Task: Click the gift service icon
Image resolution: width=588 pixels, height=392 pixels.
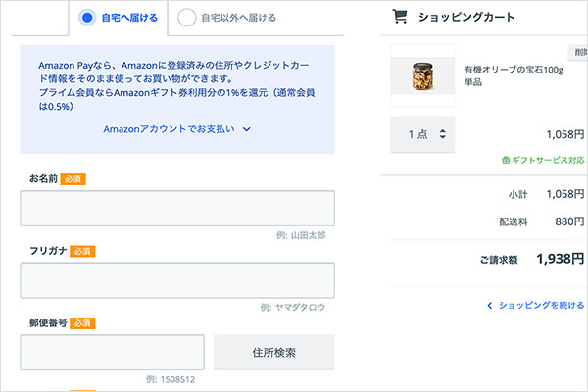Action: tap(506, 160)
